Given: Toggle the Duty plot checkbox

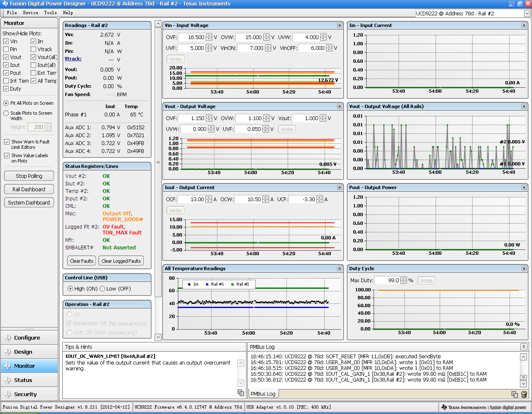Looking at the screenshot, I should (x=6, y=89).
